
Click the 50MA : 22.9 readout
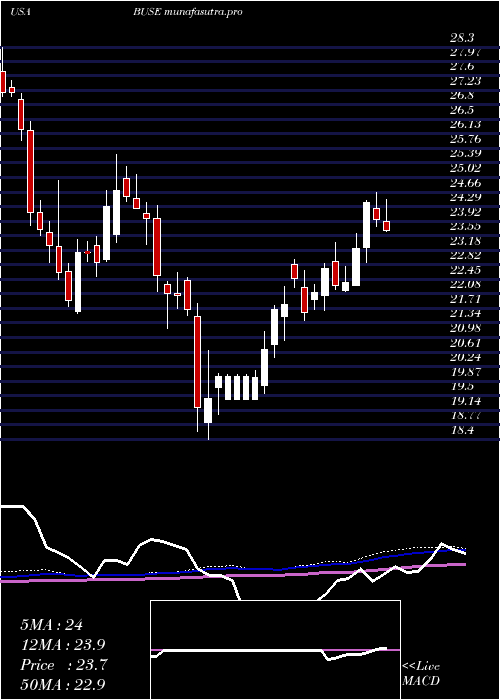click(x=62, y=684)
